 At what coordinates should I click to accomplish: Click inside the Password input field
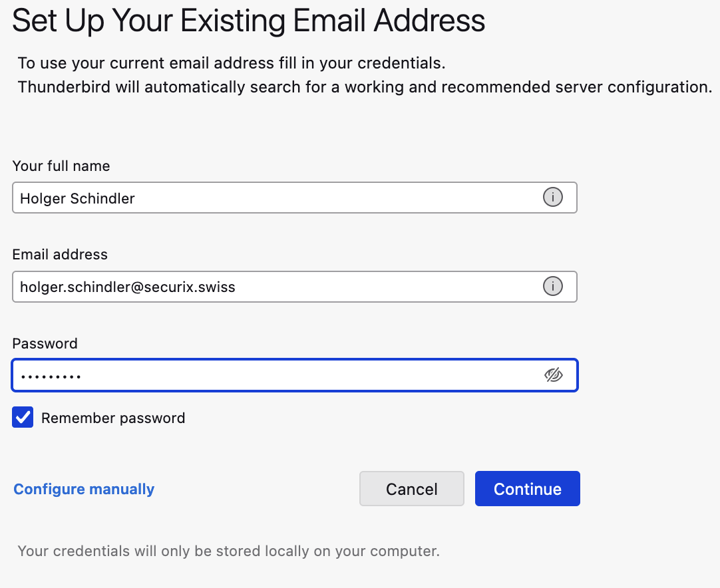pos(294,375)
